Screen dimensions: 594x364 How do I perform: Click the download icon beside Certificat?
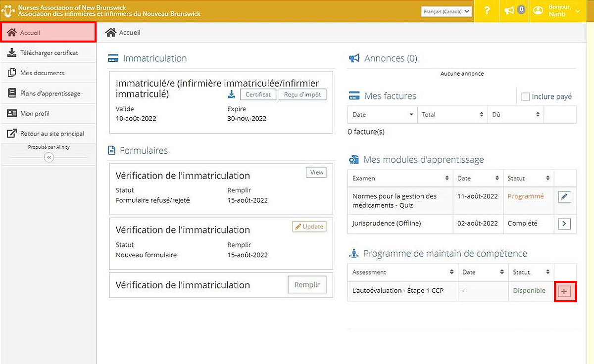(x=231, y=94)
